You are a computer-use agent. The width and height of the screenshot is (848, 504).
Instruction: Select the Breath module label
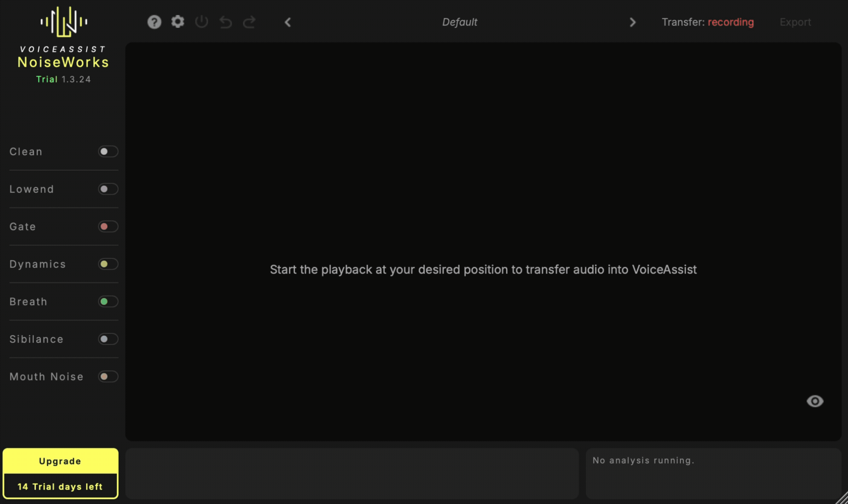(28, 302)
